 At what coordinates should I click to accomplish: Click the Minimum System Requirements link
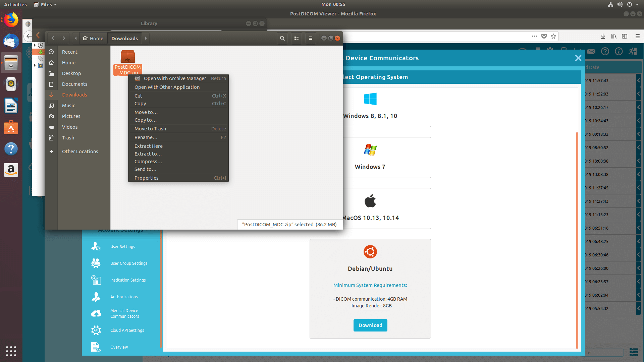click(370, 285)
